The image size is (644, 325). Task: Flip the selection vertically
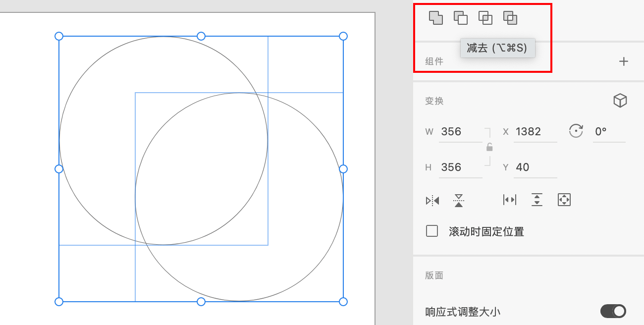coord(459,200)
